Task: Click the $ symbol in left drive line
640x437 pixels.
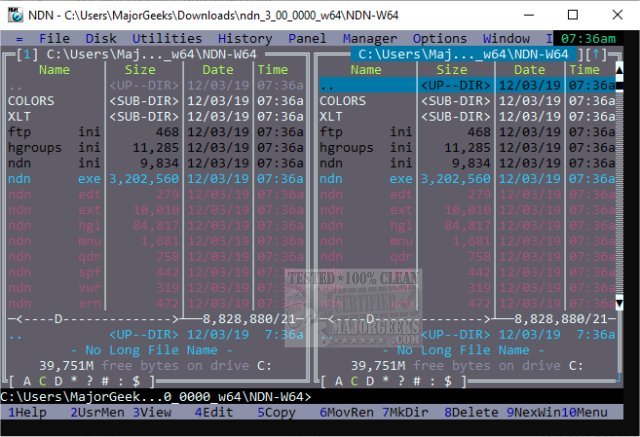Action: coord(136,382)
